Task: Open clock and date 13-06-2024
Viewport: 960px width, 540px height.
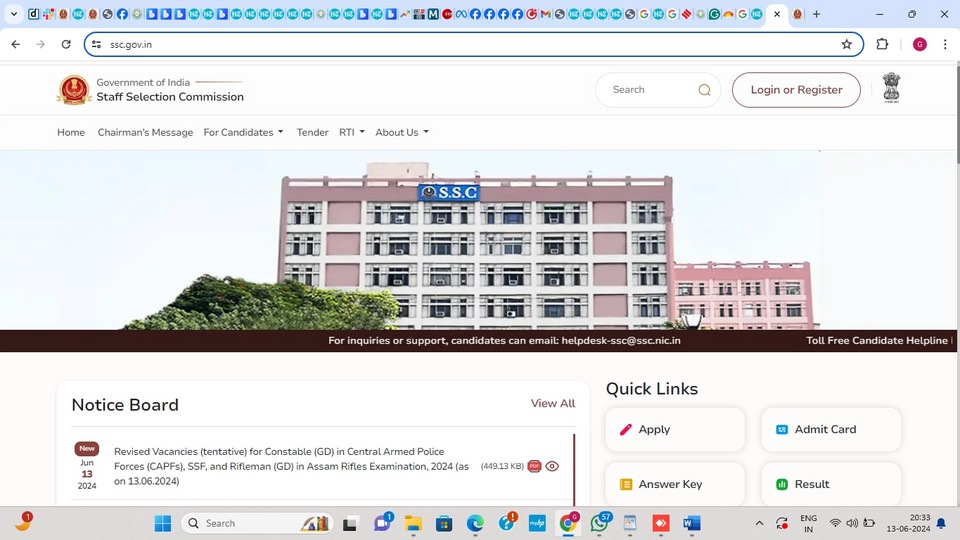Action: 909,523
